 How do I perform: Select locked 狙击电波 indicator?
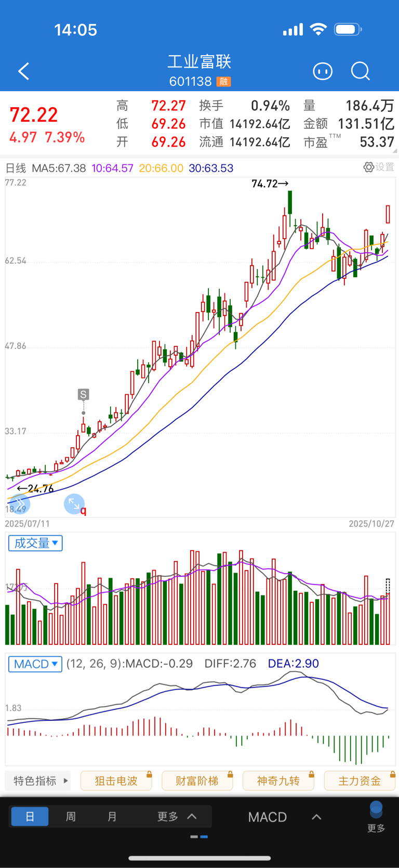pos(116,781)
